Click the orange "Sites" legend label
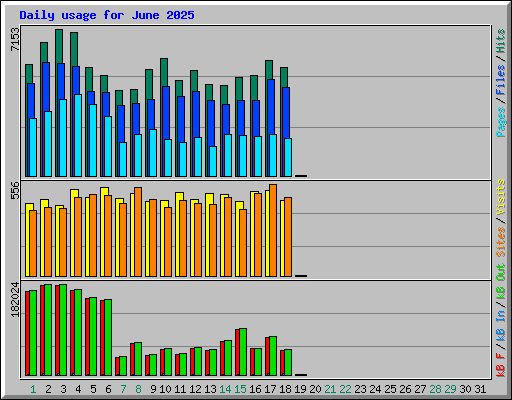Viewport: 512px width, 400px height. [x=501, y=242]
